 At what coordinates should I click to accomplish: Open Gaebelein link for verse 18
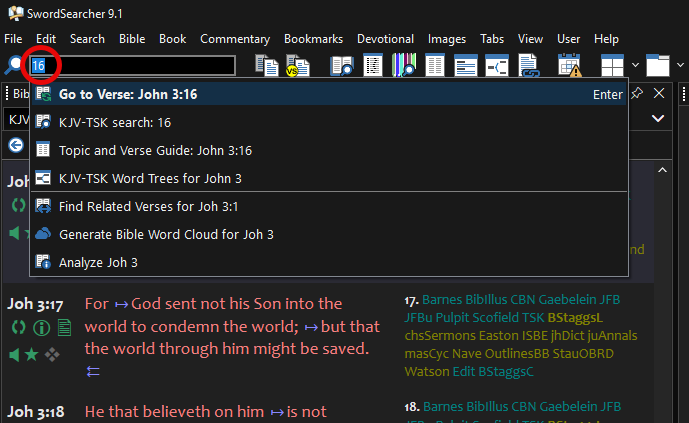coord(569,407)
